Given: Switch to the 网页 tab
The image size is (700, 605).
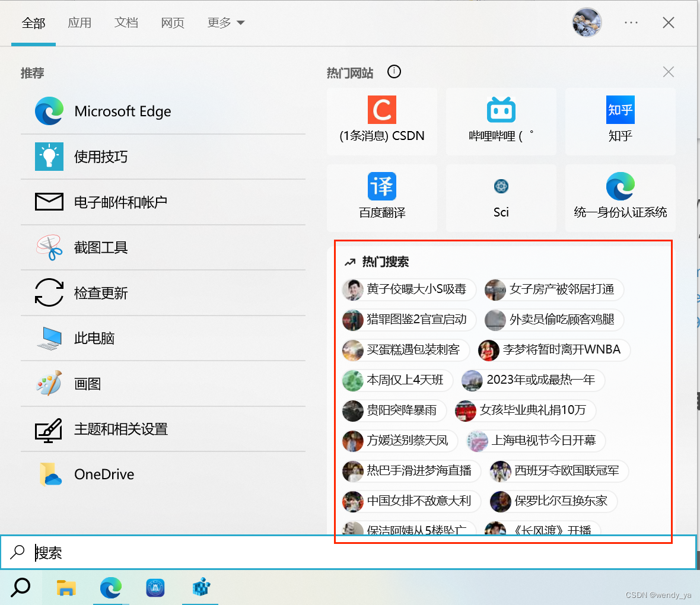Looking at the screenshot, I should point(172,23).
